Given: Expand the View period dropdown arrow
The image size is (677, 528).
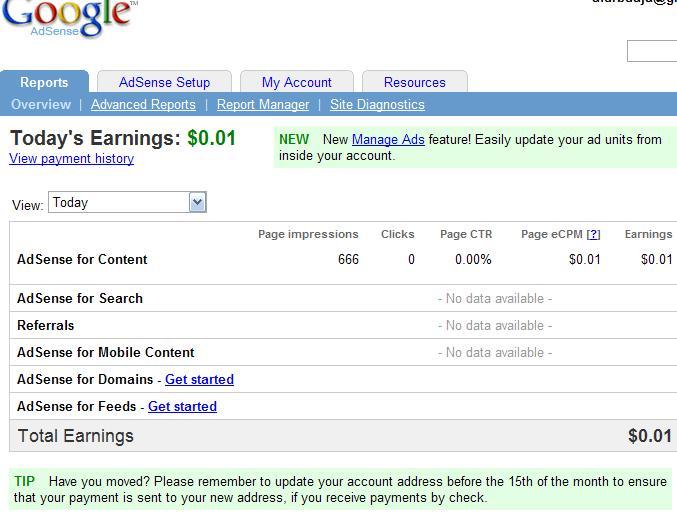Looking at the screenshot, I should (x=197, y=202).
